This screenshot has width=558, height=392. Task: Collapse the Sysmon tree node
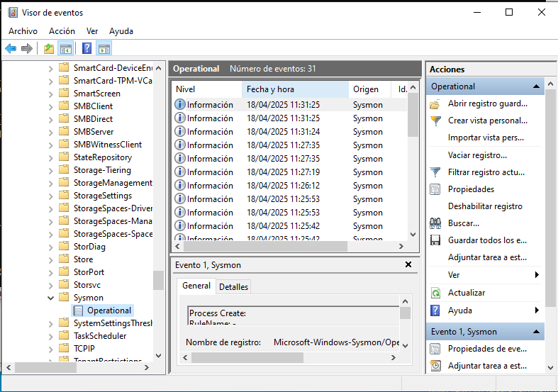click(51, 298)
